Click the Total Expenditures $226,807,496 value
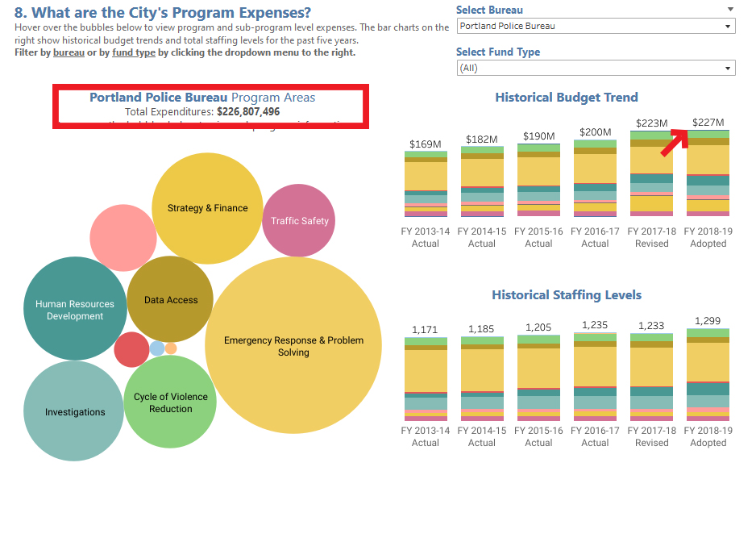 coord(248,112)
